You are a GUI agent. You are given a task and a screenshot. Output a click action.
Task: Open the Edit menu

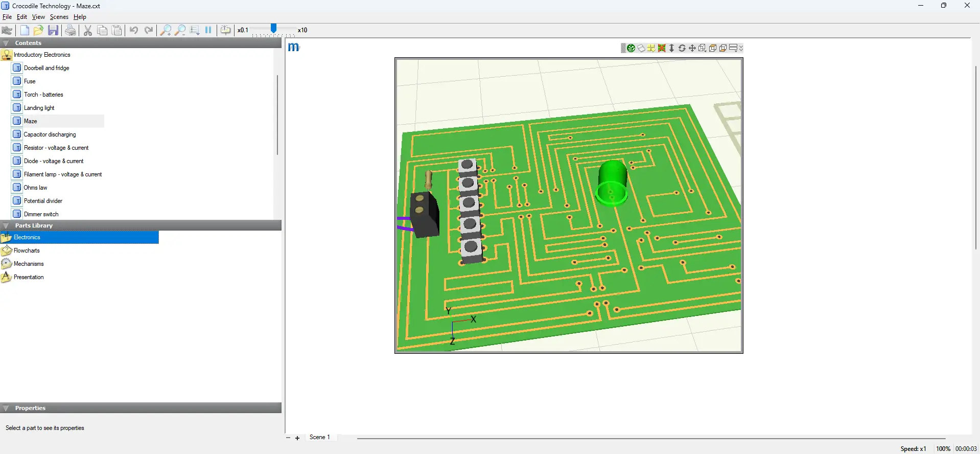22,17
